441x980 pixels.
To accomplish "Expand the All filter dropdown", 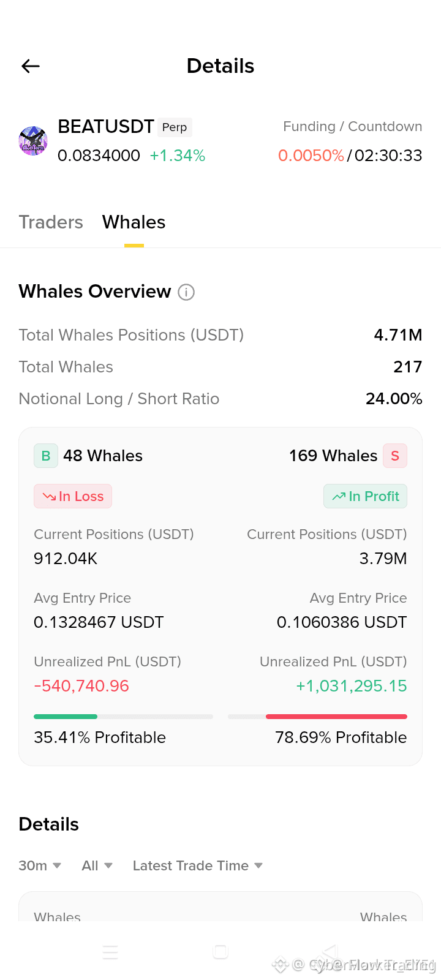I will [x=97, y=865].
